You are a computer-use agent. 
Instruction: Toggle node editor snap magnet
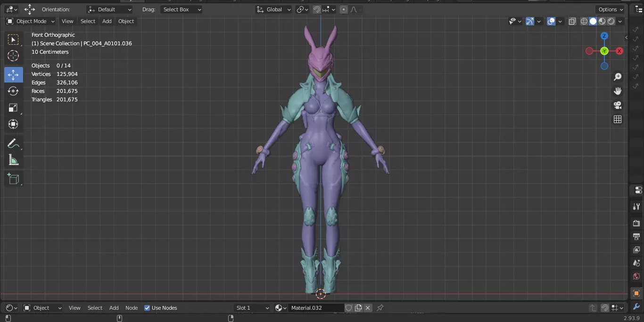pyautogui.click(x=605, y=308)
